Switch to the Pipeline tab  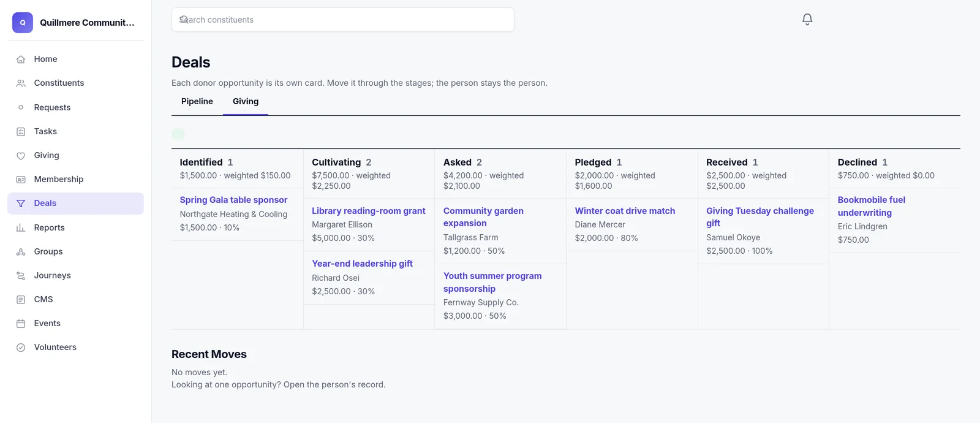pyautogui.click(x=197, y=102)
